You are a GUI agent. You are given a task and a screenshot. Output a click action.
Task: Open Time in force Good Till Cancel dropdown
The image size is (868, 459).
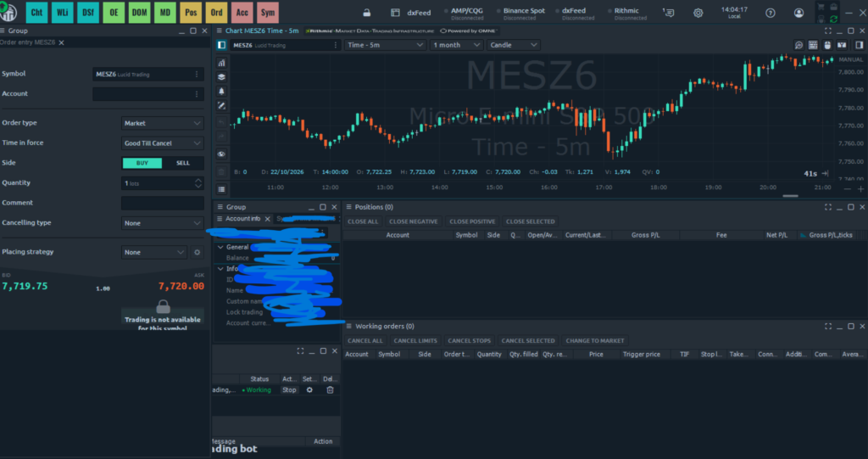tap(162, 143)
